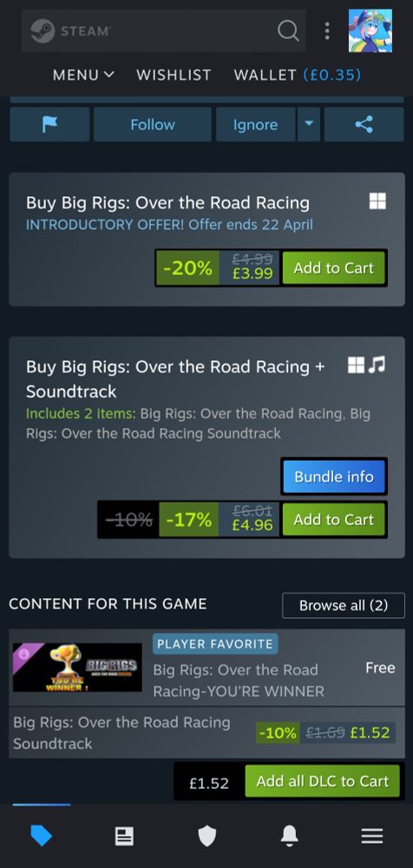Open the WISHLIST tab
Screen dimensions: 413x868
[174, 75]
